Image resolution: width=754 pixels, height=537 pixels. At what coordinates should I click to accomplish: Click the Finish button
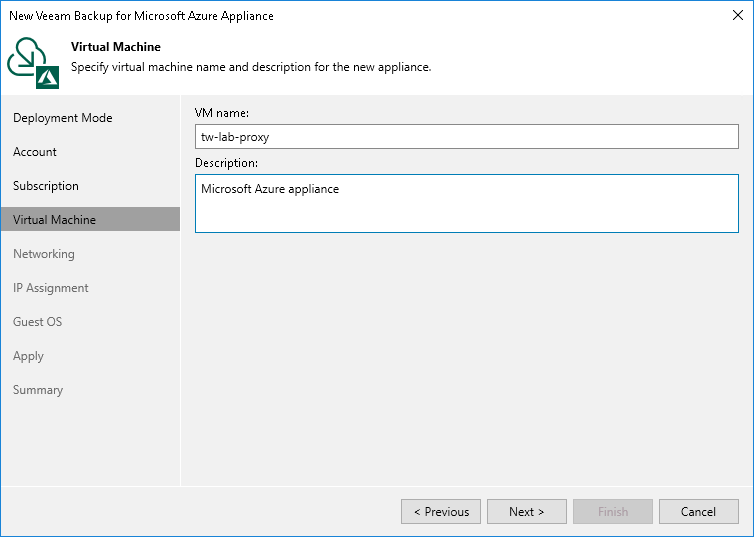point(613,512)
